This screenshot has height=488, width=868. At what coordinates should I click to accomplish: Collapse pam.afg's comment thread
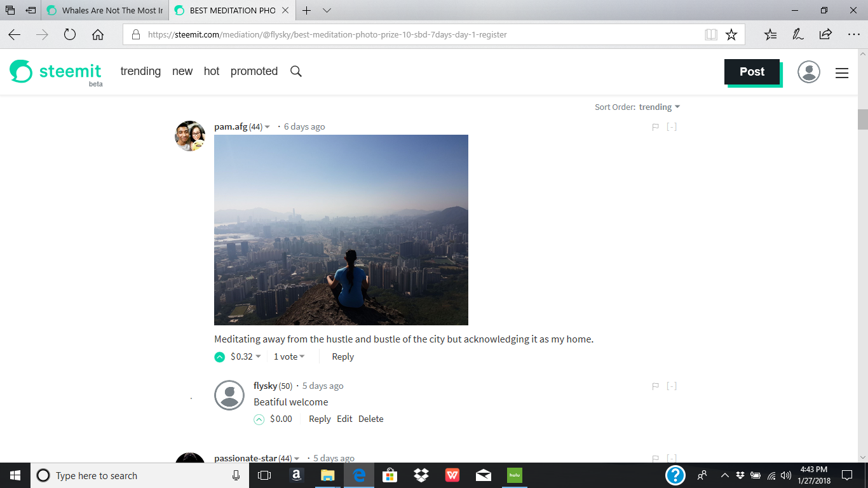[x=672, y=127]
